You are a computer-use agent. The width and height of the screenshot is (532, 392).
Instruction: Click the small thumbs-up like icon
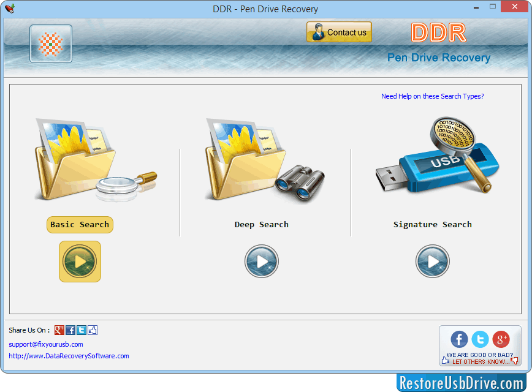point(93,330)
